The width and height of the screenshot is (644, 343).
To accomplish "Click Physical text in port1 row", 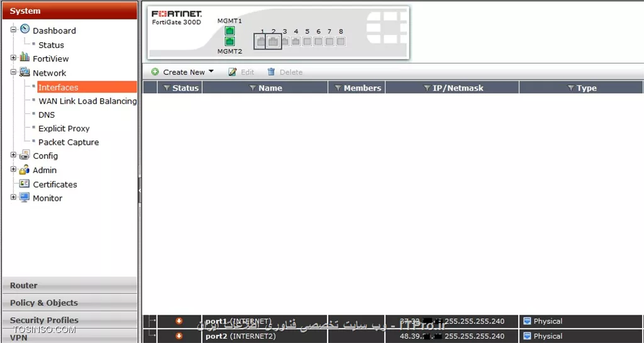I will 548,321.
